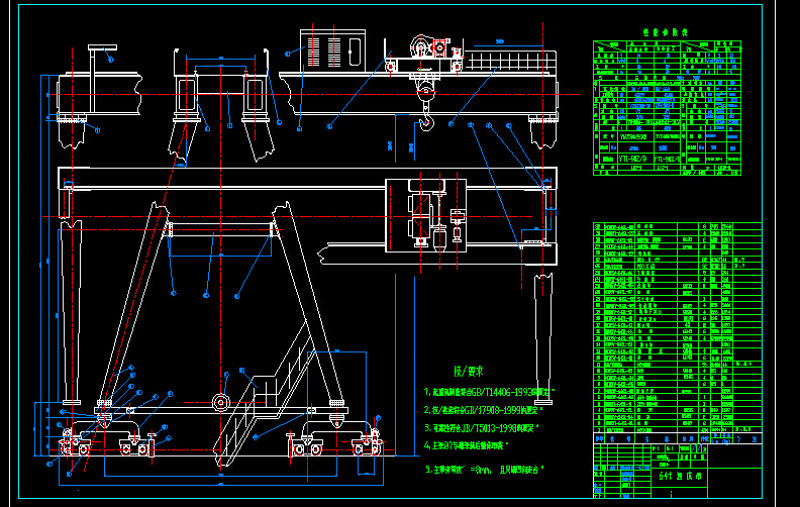Select the crane hook under the trolley
This screenshot has height=507, width=800.
(x=427, y=122)
